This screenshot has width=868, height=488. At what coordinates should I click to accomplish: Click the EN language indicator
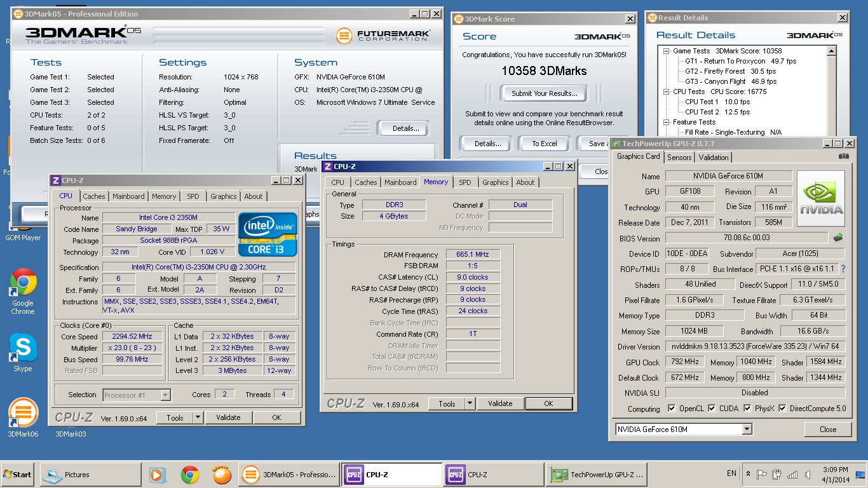(731, 474)
